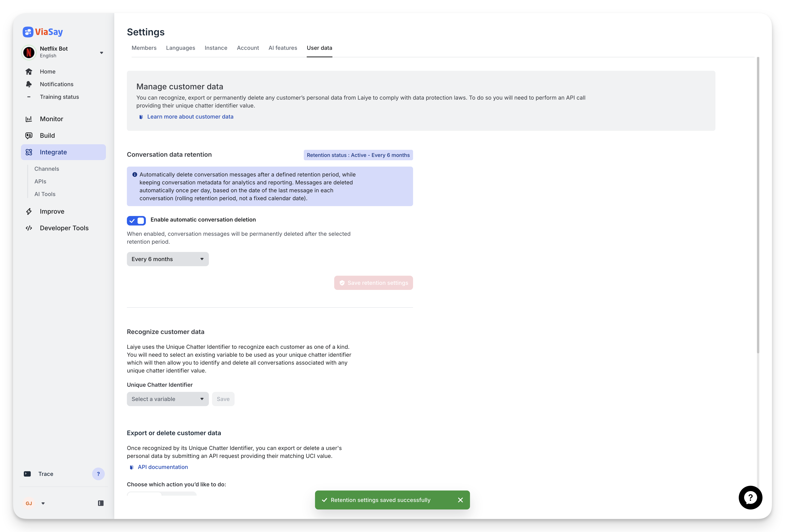Switch to the AI features tab
The height and width of the screenshot is (532, 785).
pos(283,48)
